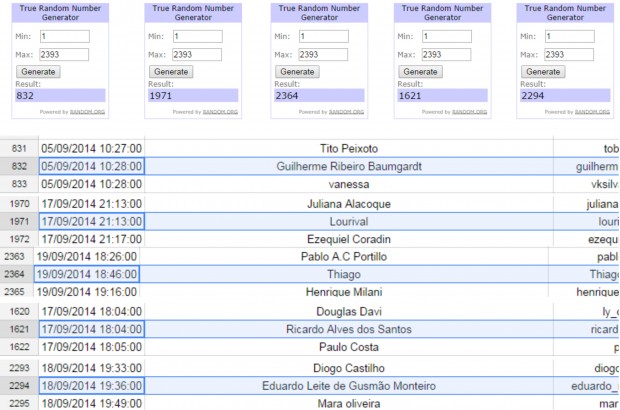
Task: Select the Eduardo Leite de Gusmão Monteiro cell
Action: tap(349, 386)
